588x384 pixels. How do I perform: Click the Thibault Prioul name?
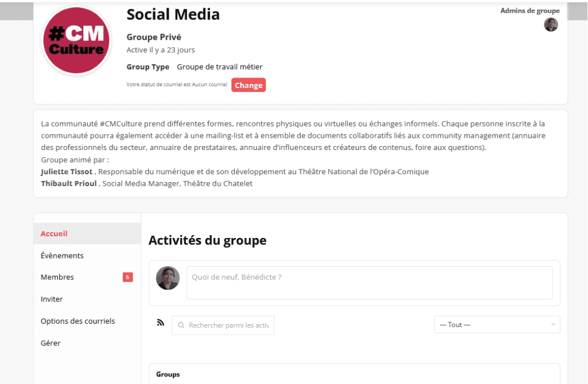point(69,184)
